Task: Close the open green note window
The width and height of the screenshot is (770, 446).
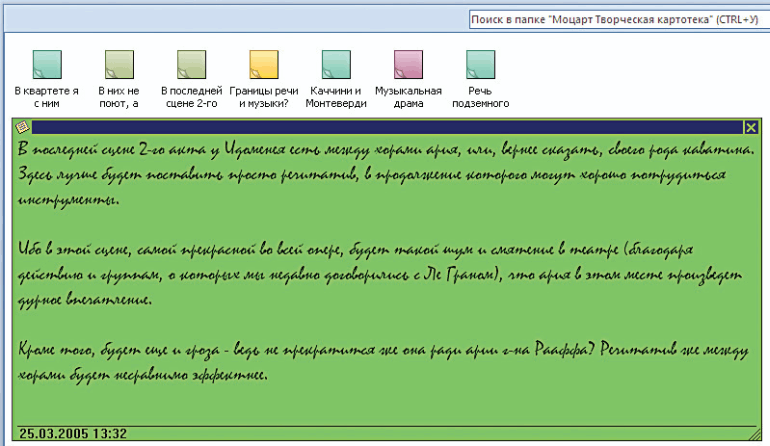Action: click(x=751, y=128)
